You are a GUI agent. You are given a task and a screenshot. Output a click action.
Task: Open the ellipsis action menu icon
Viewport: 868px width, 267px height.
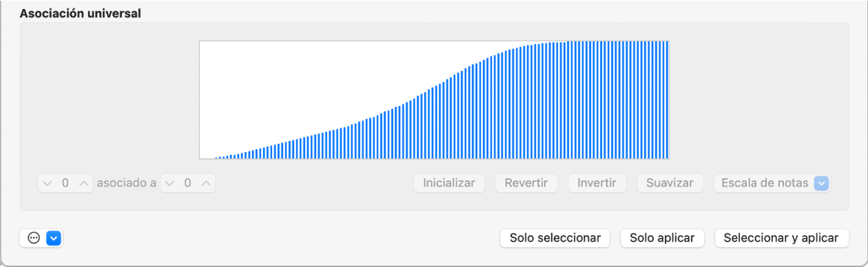pyautogui.click(x=33, y=238)
